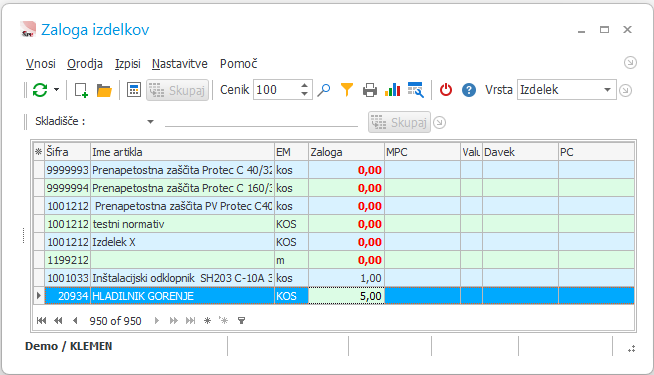The height and width of the screenshot is (375, 654).
Task: Open the Pomoč menu
Action: click(x=239, y=64)
